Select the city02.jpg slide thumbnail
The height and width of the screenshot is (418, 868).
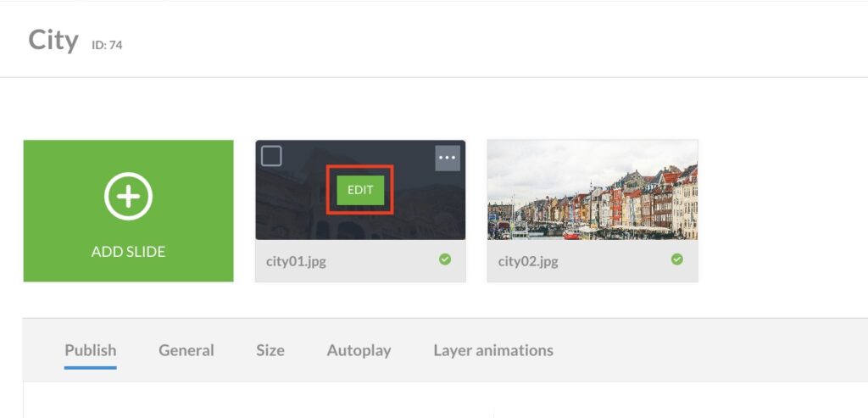click(593, 190)
